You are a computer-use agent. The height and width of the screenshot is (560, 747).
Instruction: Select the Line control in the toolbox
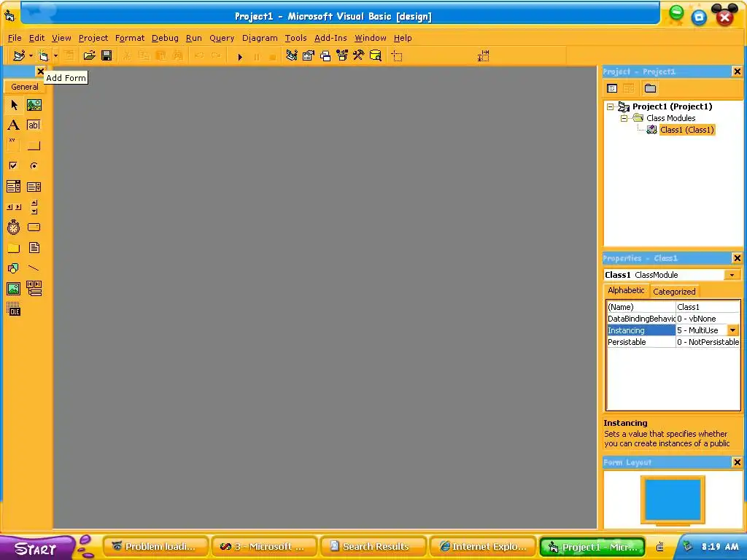(34, 268)
